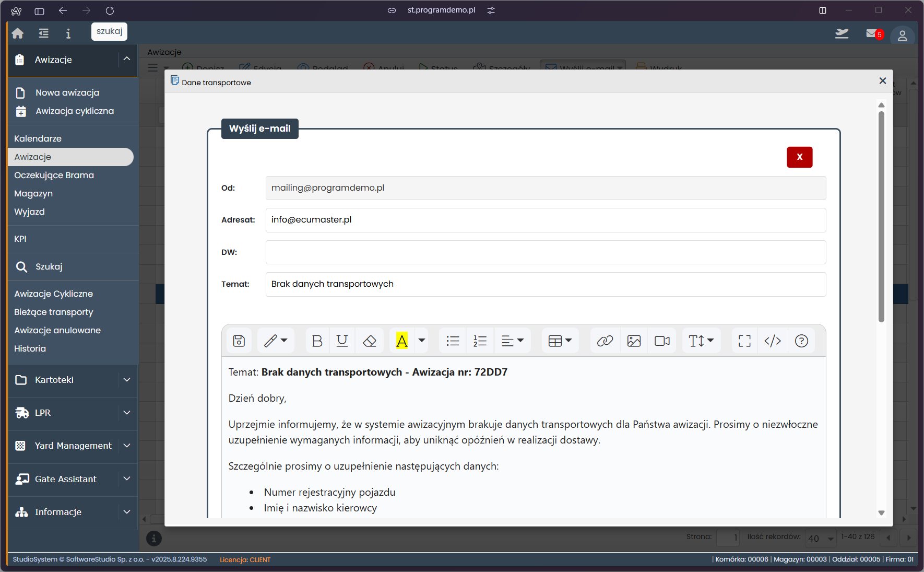This screenshot has height=572, width=924.
Task: Click the save icon in the editor toolbar
Action: [x=239, y=341]
